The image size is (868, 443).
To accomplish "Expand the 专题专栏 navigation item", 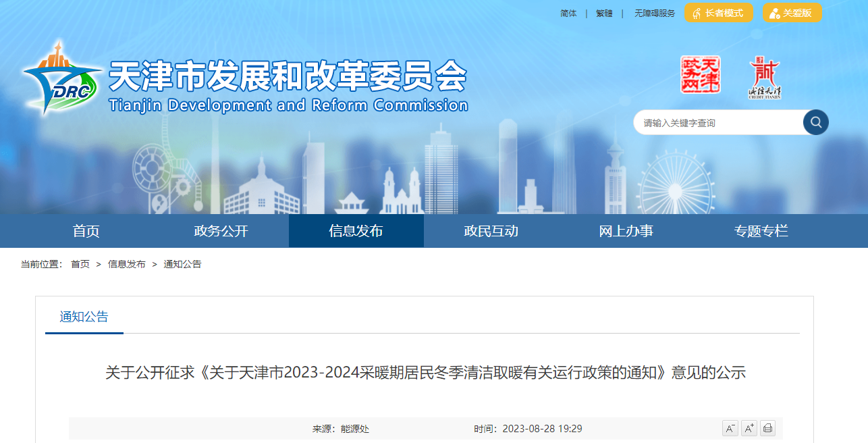I will coord(761,231).
